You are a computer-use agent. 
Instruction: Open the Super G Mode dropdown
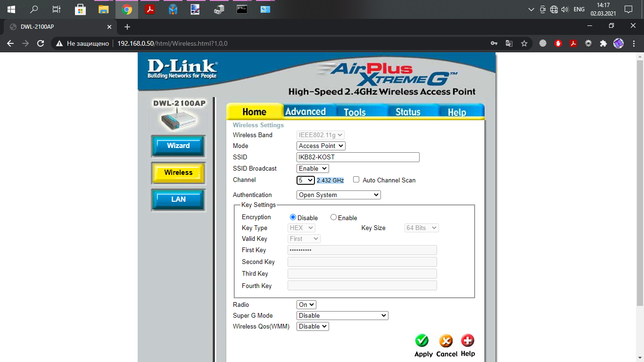(342, 315)
